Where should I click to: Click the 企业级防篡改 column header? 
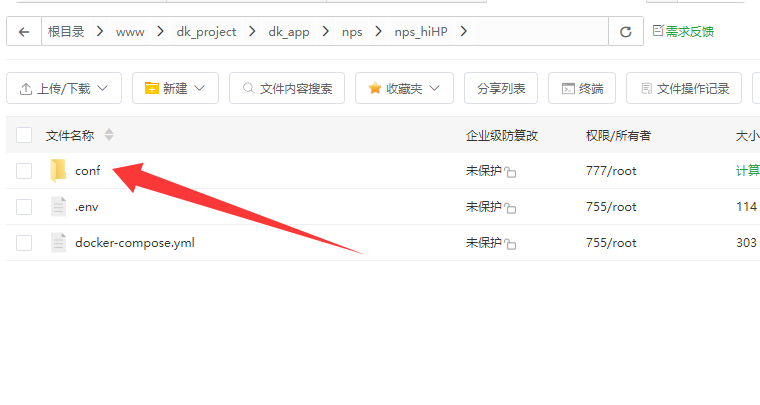[502, 136]
